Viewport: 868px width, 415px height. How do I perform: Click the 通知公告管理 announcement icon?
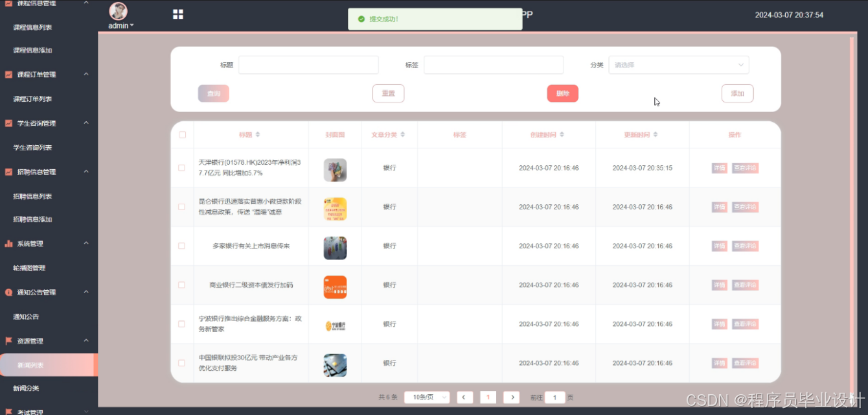pos(8,292)
